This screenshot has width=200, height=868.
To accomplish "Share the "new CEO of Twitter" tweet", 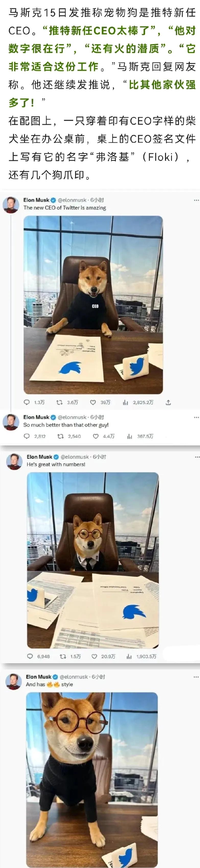I will (x=168, y=402).
